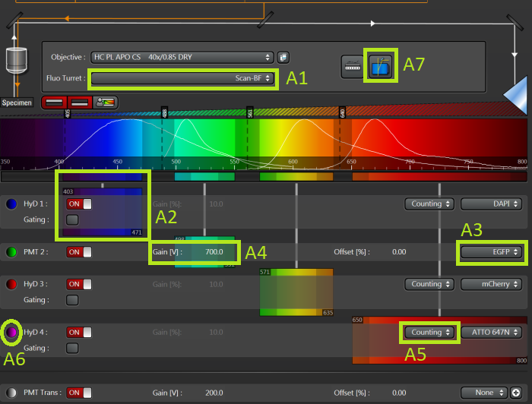532x404 pixels.
Task: Click the 405 laser line marker
Action: pos(67,113)
